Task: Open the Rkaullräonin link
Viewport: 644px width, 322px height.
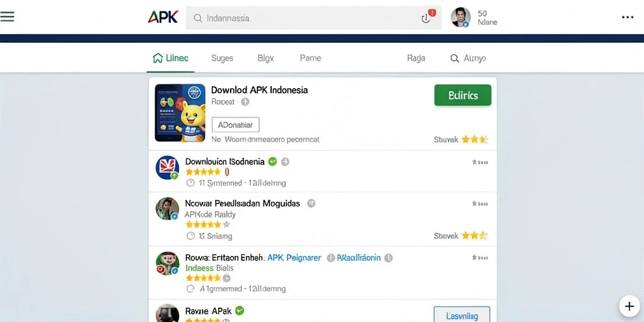Action: point(359,258)
